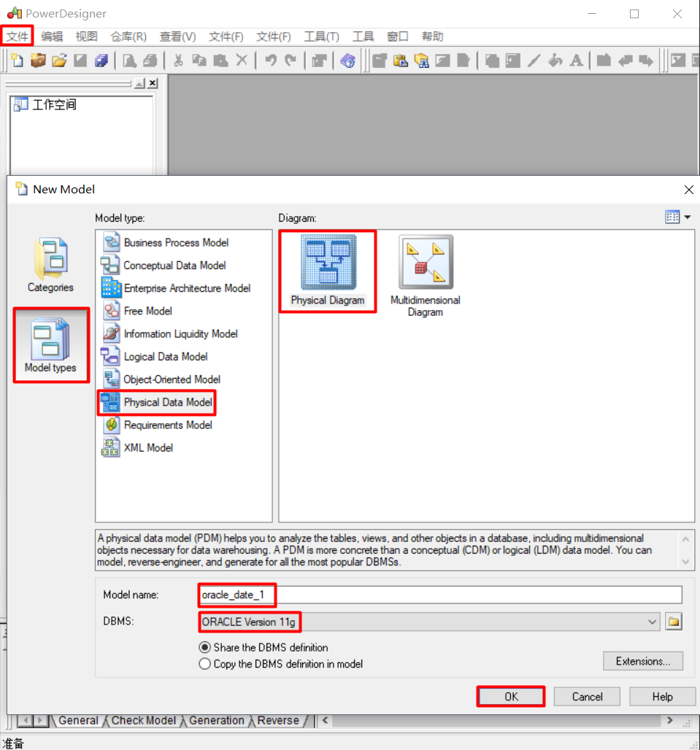Click the Delete X toolbar icon

[x=242, y=61]
